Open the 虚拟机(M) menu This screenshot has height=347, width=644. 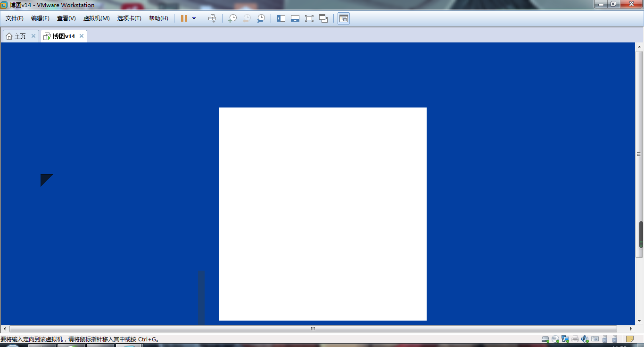click(x=96, y=18)
